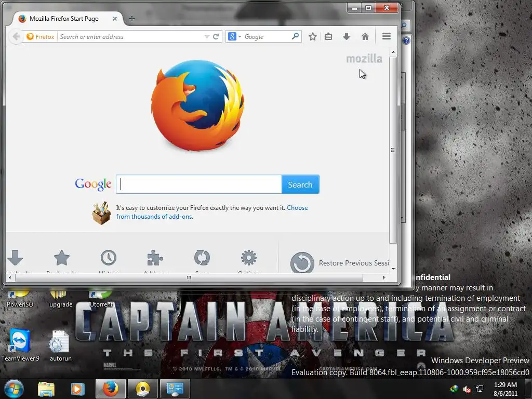Image resolution: width=532 pixels, height=399 pixels.
Task: Click the address bar input field
Action: pos(130,37)
